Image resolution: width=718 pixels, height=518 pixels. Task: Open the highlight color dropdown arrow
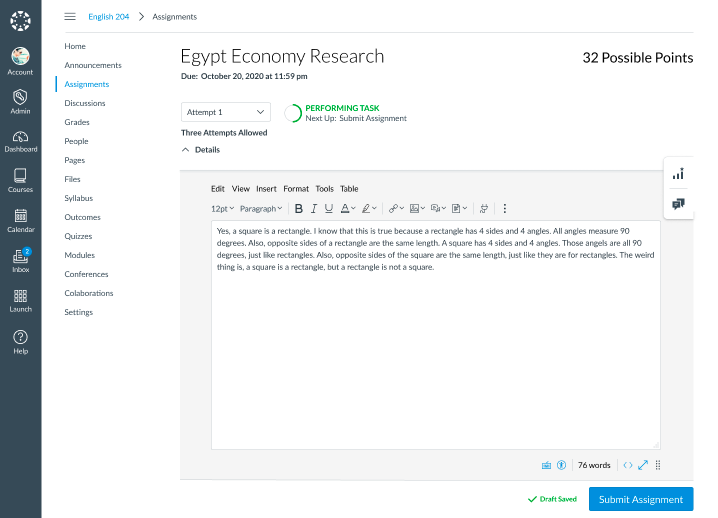(374, 209)
